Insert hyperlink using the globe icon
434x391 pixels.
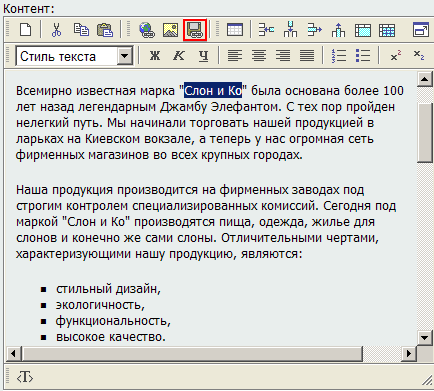click(x=146, y=30)
